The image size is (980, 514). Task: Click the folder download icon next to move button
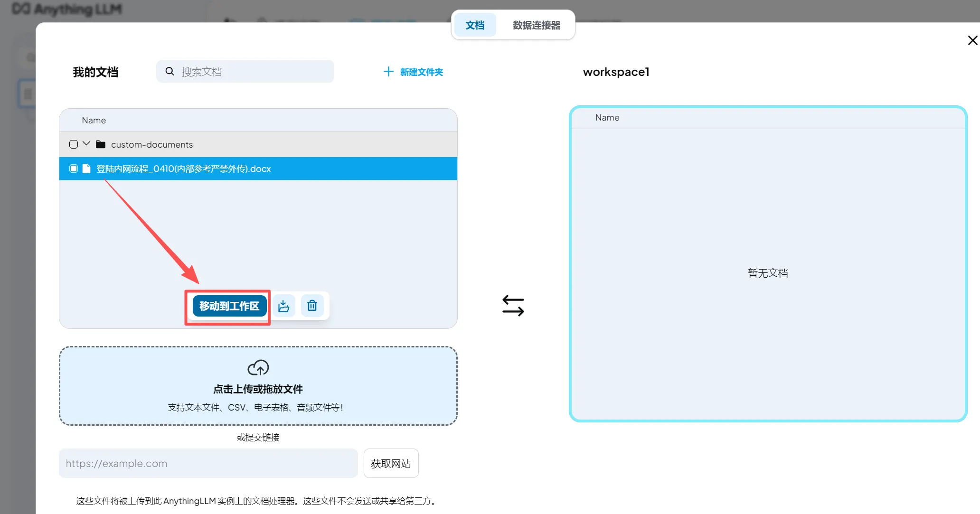coord(283,306)
